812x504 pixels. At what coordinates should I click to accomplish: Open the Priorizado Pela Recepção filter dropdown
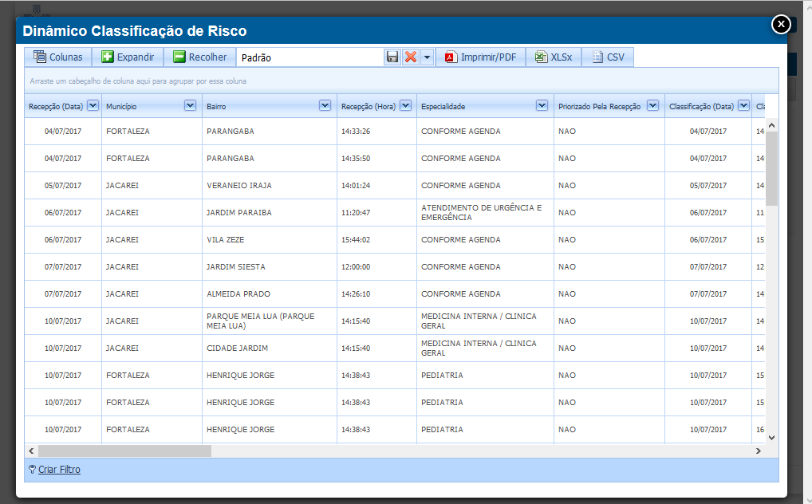coord(652,106)
